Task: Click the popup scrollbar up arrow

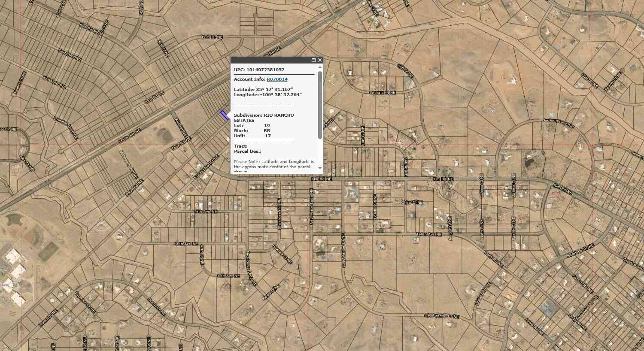Action: pyautogui.click(x=320, y=67)
